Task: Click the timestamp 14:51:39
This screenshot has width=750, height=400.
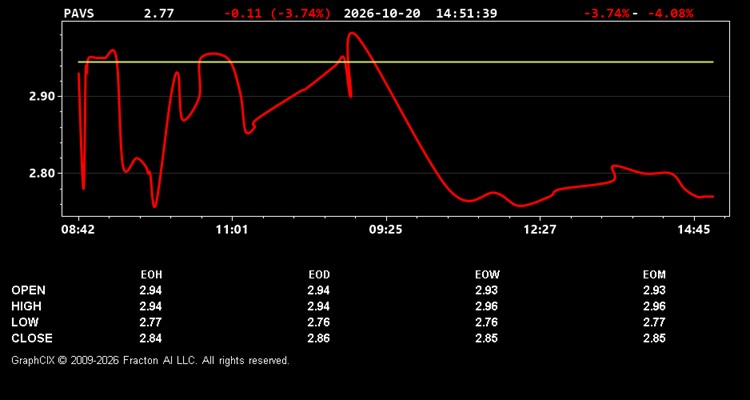Action: [466, 13]
